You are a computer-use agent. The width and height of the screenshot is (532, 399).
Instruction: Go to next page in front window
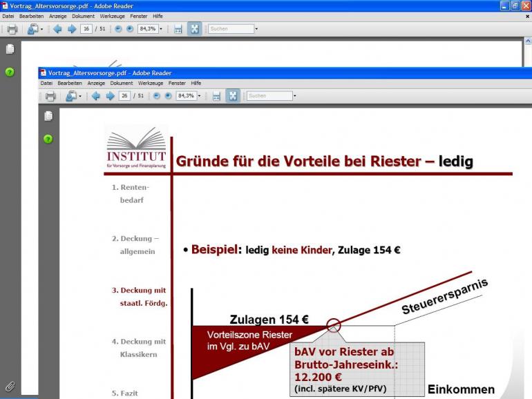point(110,96)
